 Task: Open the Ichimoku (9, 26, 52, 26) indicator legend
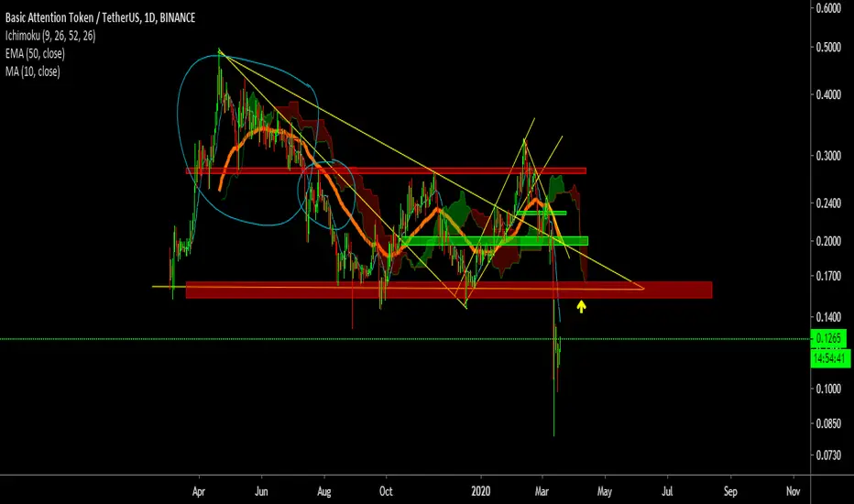50,36
